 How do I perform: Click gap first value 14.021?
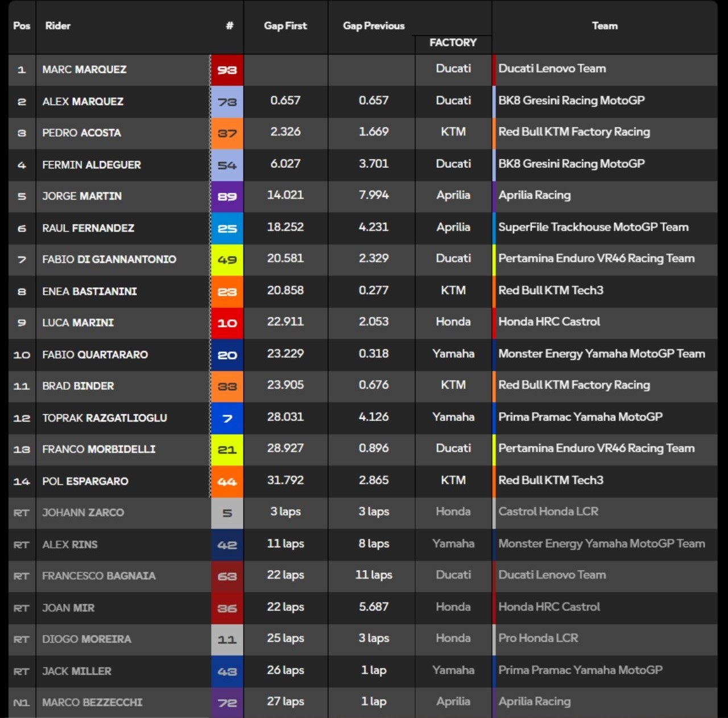[x=286, y=195]
